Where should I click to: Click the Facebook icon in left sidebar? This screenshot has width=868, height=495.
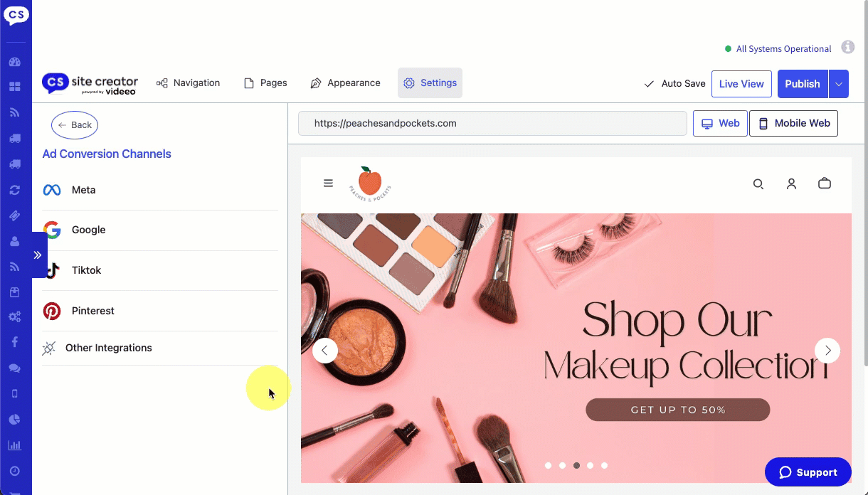point(15,342)
